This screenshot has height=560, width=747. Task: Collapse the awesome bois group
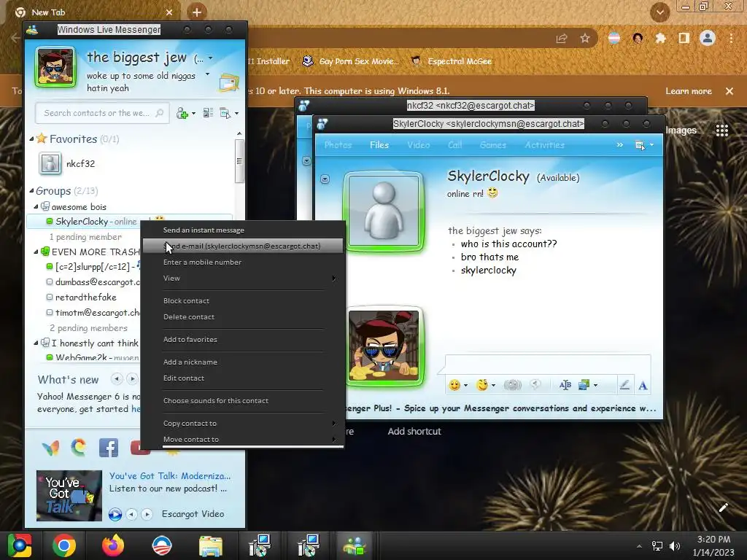(36, 206)
